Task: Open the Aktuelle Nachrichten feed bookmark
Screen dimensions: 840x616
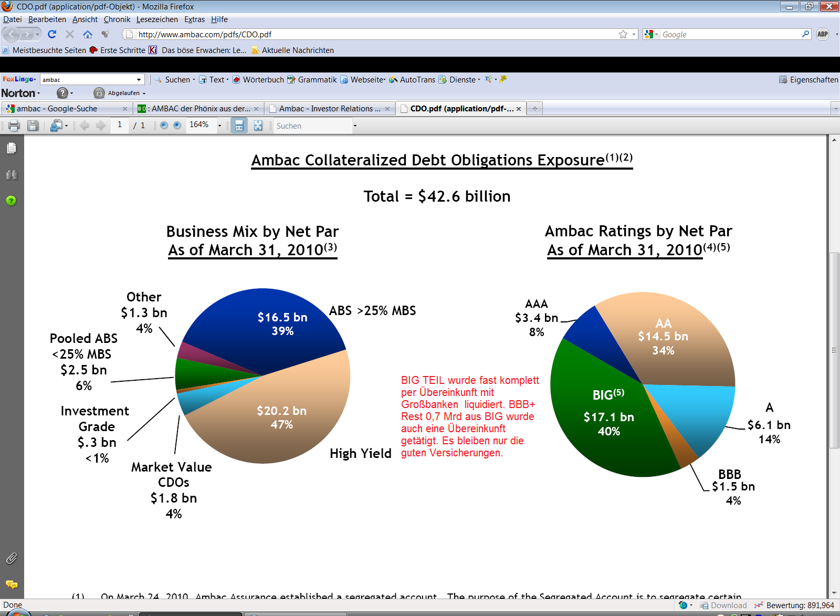Action: [x=292, y=50]
